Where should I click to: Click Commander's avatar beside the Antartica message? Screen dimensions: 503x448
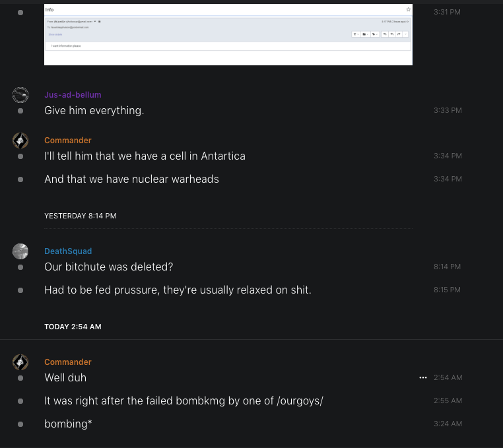(x=20, y=141)
